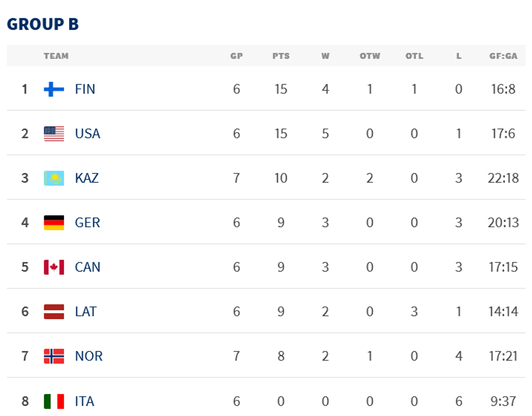Select the NOR team name
Viewport: 532px width, 416px height.
[x=88, y=356]
